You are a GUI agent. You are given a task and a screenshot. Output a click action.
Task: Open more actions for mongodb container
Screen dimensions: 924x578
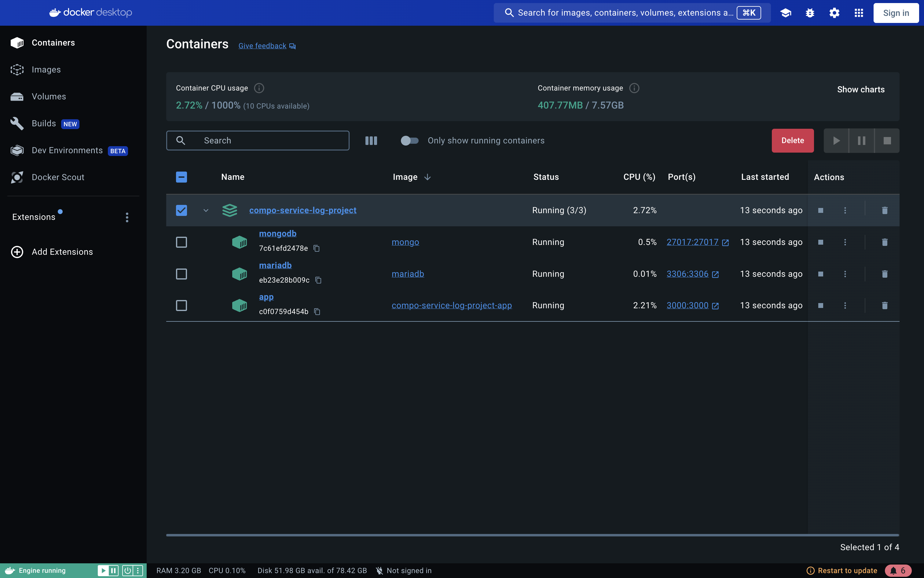(845, 242)
